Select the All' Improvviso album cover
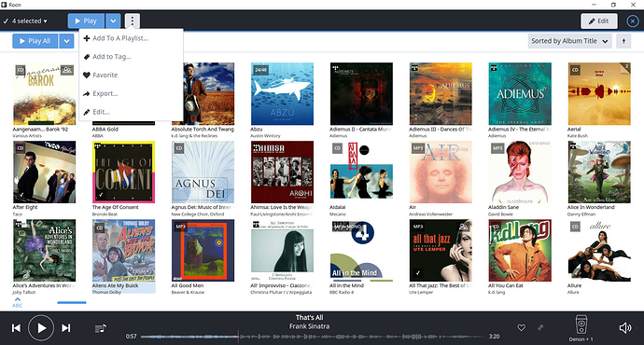 click(282, 250)
